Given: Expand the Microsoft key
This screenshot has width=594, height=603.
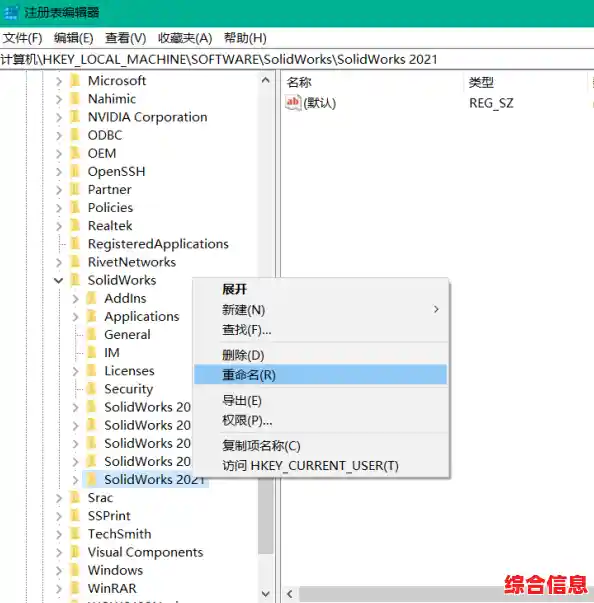Looking at the screenshot, I should click(x=59, y=81).
